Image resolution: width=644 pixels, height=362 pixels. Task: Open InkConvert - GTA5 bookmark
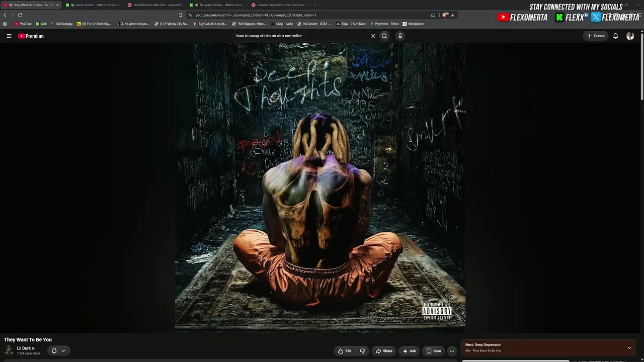coord(314,24)
